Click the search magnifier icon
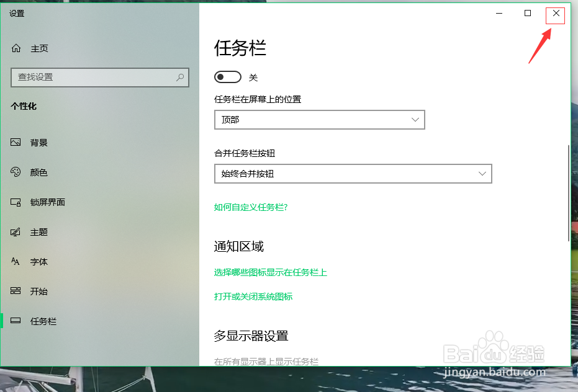Image resolution: width=578 pixels, height=392 pixels. pos(180,78)
